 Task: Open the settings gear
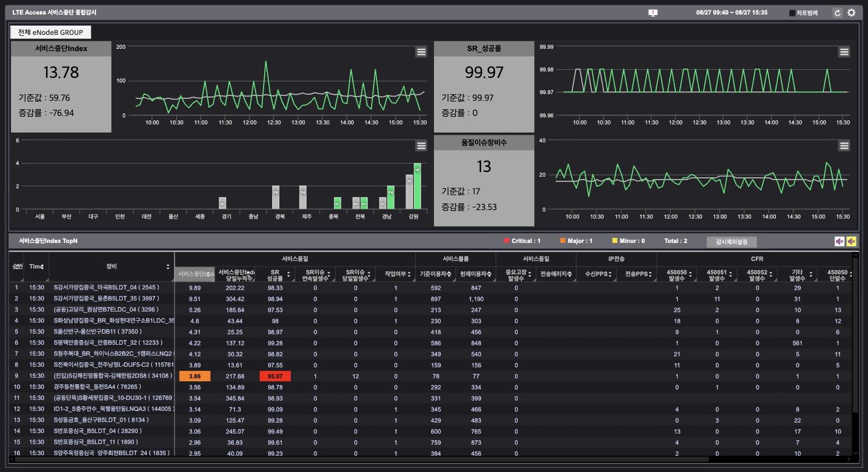(852, 13)
